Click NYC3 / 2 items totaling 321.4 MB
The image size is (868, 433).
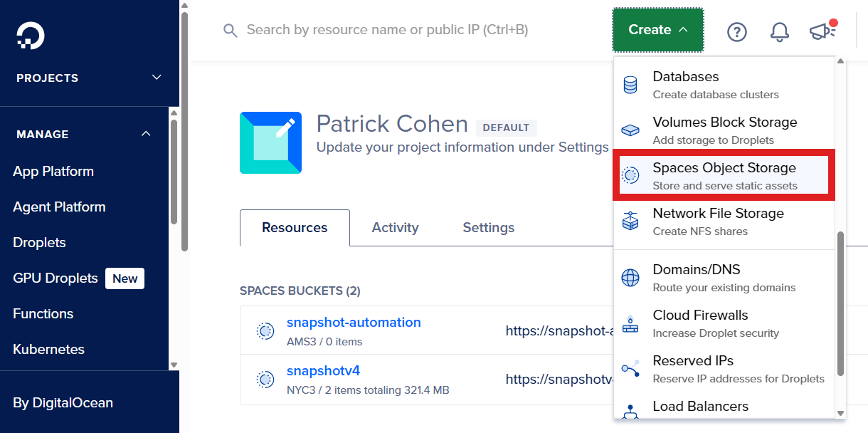(x=368, y=390)
